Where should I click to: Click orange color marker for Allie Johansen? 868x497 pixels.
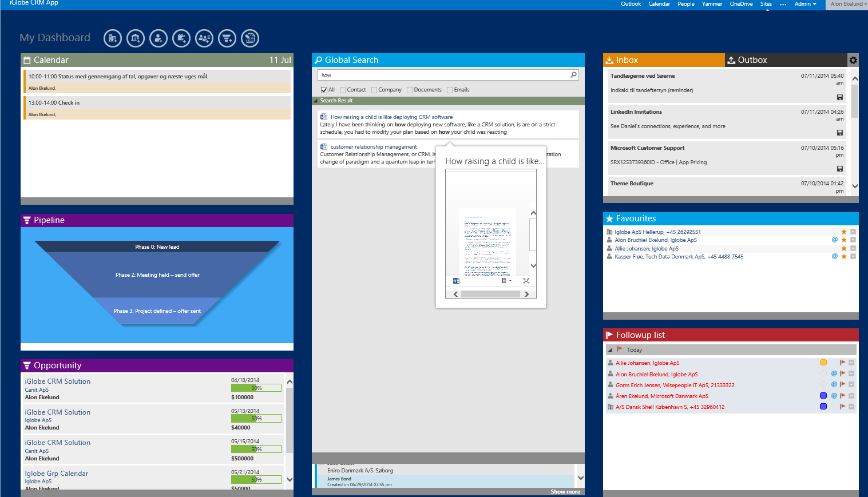[823, 363]
